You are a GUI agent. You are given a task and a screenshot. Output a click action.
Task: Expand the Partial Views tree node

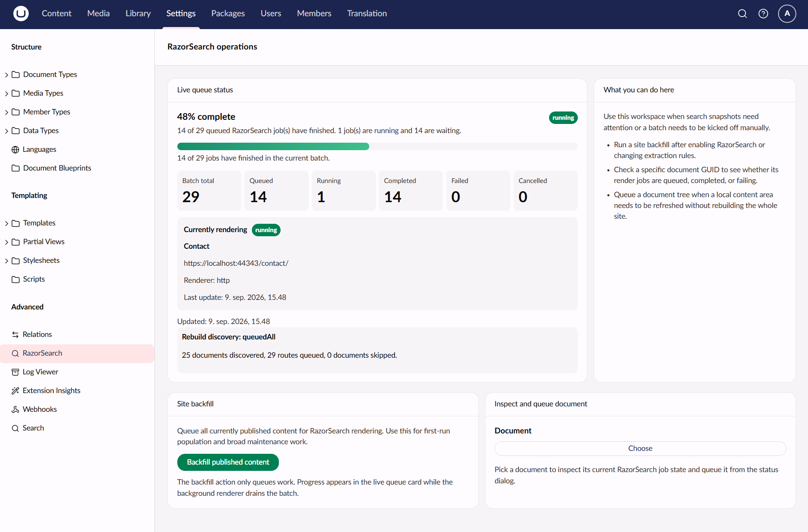[x=7, y=242]
